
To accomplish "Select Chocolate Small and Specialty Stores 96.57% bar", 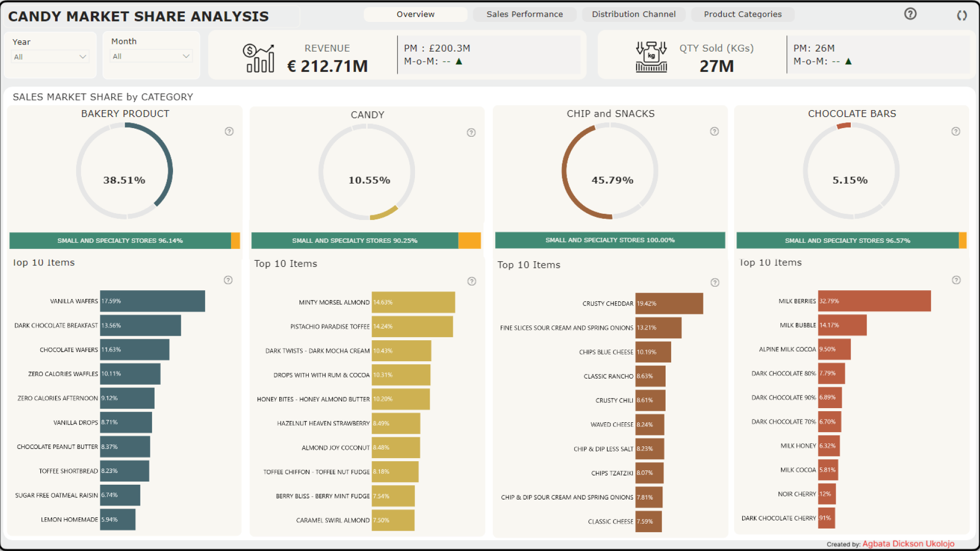I will coord(847,240).
